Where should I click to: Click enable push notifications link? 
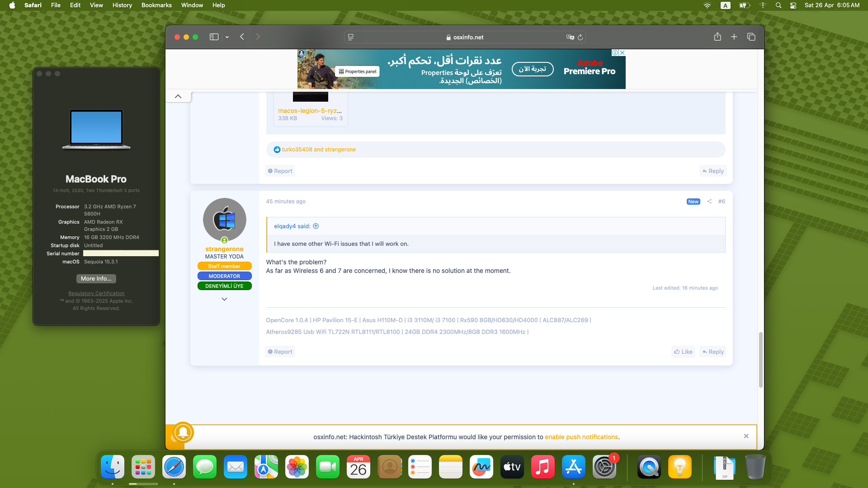581,437
